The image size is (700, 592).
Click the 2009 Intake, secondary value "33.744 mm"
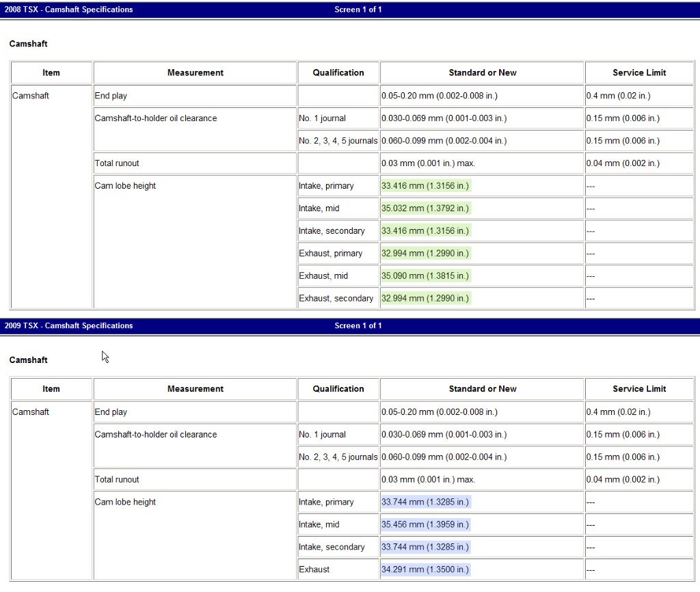pyautogui.click(x=425, y=547)
